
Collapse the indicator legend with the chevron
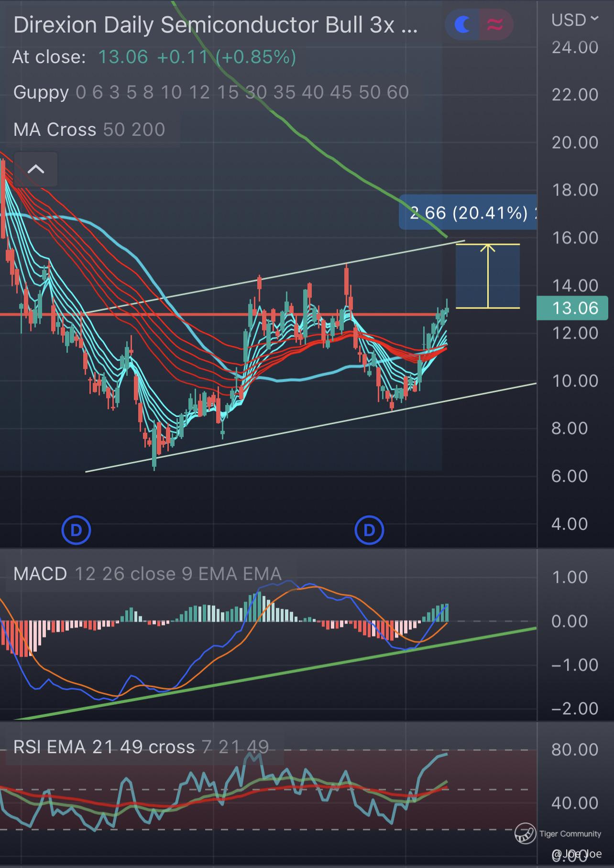(x=36, y=169)
